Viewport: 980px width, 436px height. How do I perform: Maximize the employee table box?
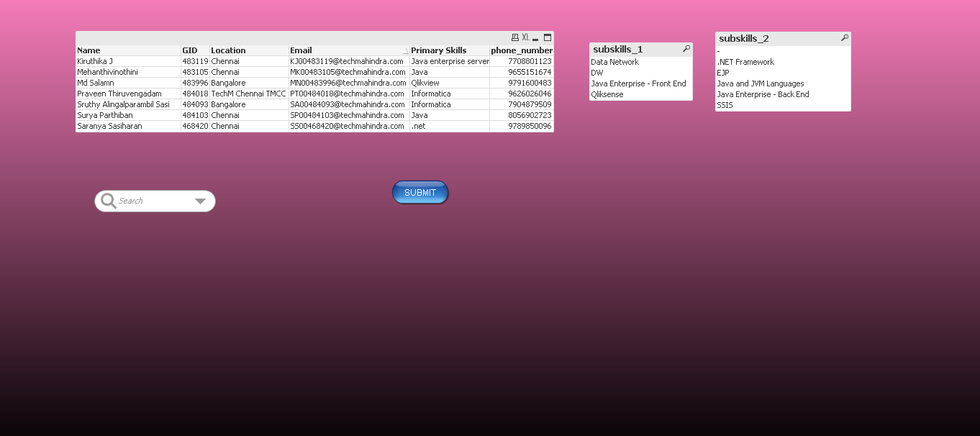point(548,37)
